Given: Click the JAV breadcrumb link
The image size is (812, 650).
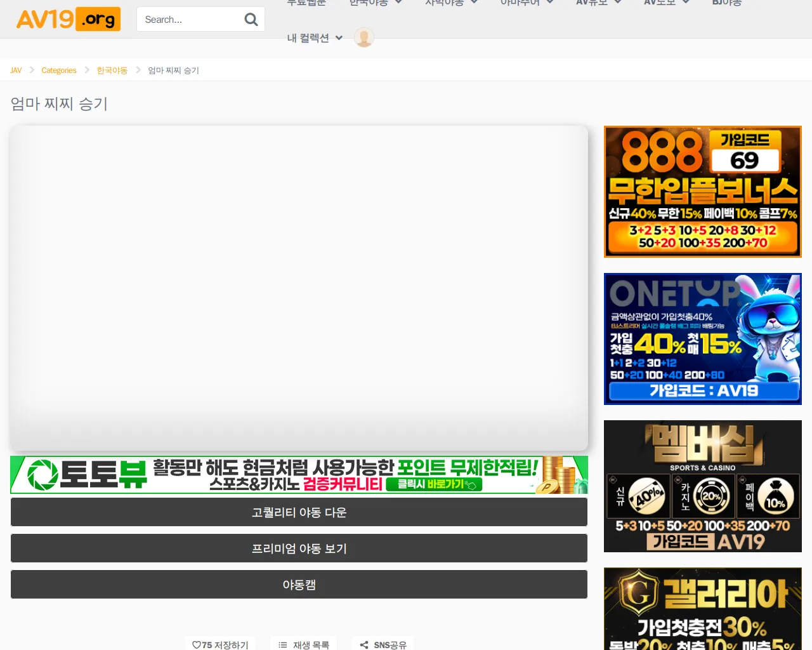Looking at the screenshot, I should (16, 70).
